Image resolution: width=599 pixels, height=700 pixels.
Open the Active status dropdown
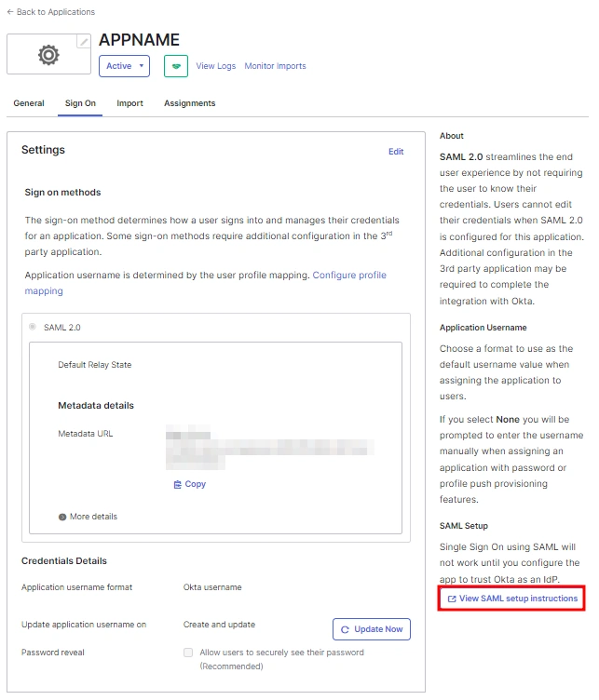[124, 66]
